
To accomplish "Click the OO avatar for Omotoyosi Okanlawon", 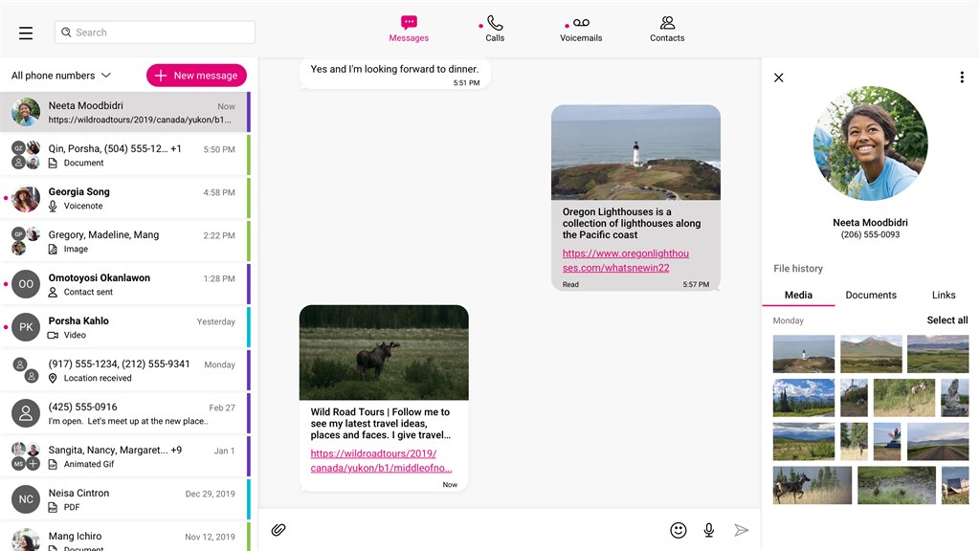I will click(26, 284).
